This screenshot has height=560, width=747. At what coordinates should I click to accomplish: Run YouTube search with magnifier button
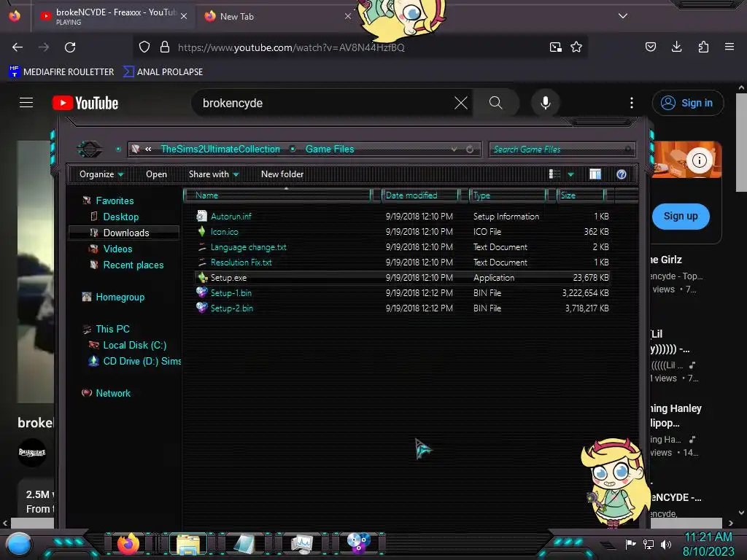click(x=495, y=103)
